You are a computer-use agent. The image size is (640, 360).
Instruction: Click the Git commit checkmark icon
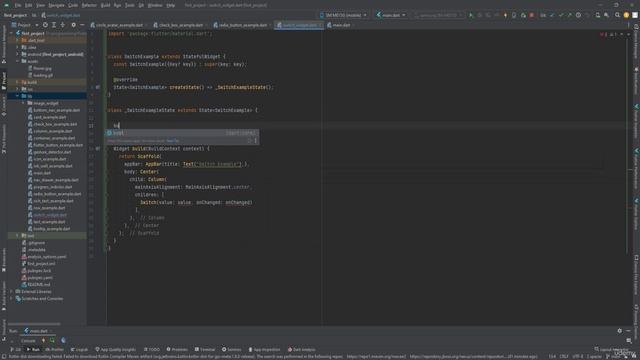561,15
